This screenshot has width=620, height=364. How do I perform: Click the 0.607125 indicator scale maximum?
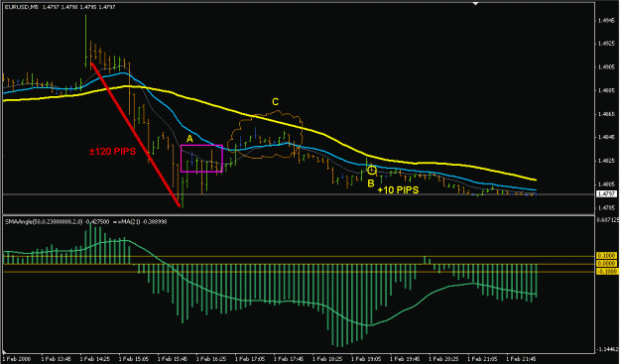coord(608,220)
